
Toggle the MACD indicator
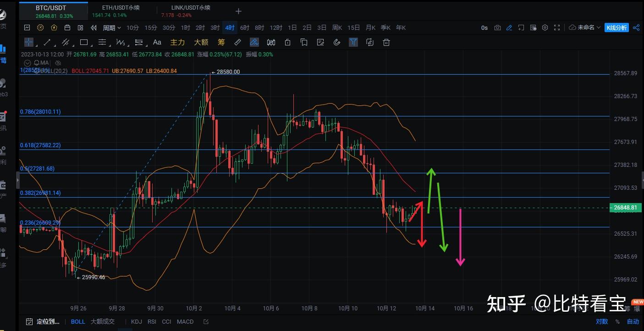pyautogui.click(x=185, y=321)
